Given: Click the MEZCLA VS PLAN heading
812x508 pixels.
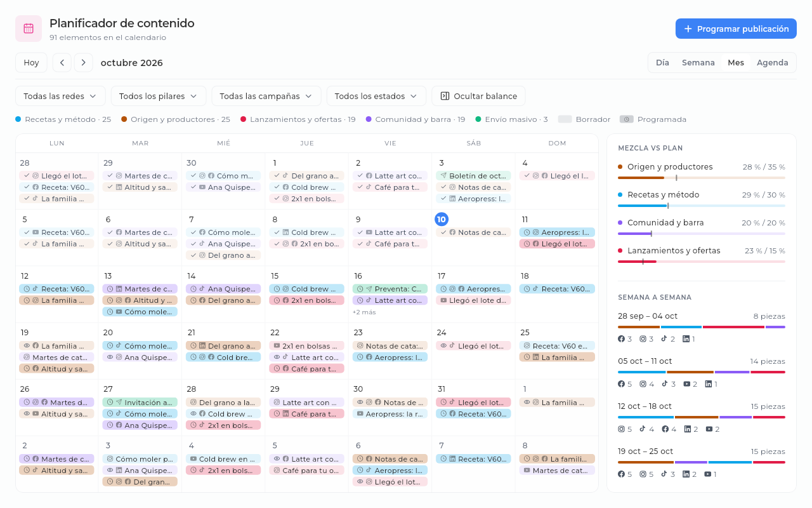Looking at the screenshot, I should click(x=650, y=148).
